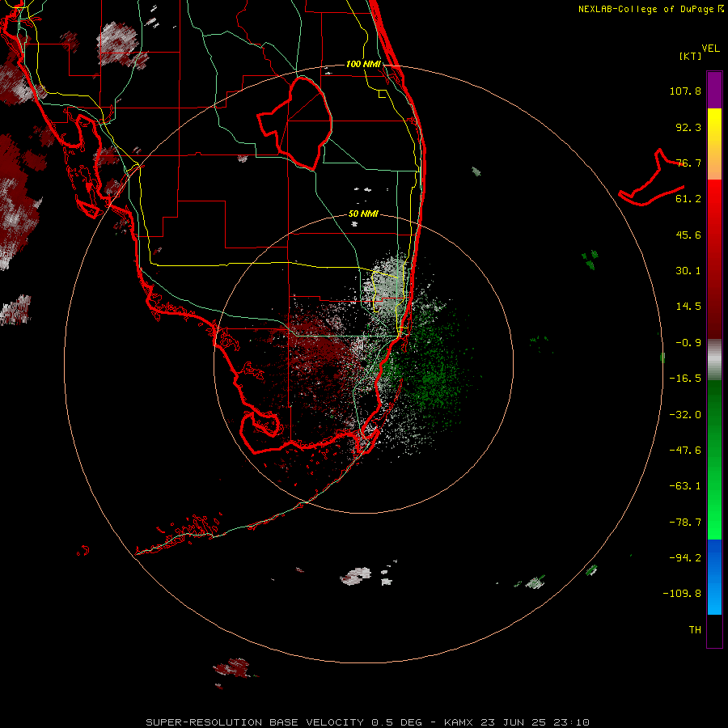This screenshot has width=728, height=728.
Task: Pick the black TH segment of the color bar
Action: click(714, 631)
